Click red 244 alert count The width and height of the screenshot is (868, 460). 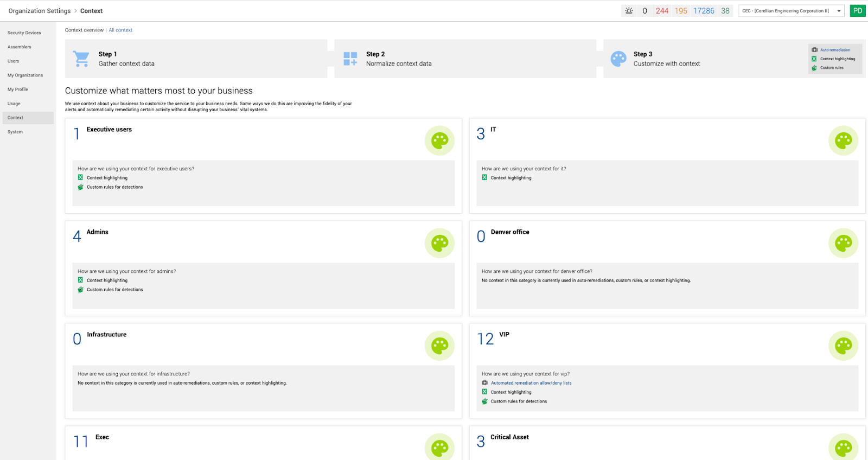tap(662, 11)
